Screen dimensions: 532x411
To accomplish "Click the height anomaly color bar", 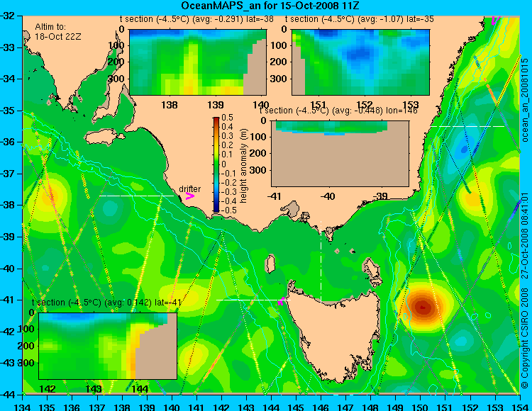I will [x=216, y=164].
